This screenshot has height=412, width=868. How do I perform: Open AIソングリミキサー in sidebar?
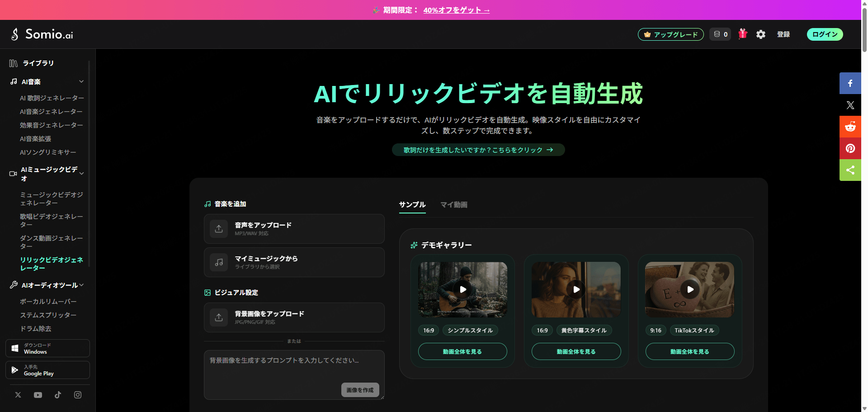[x=48, y=152]
